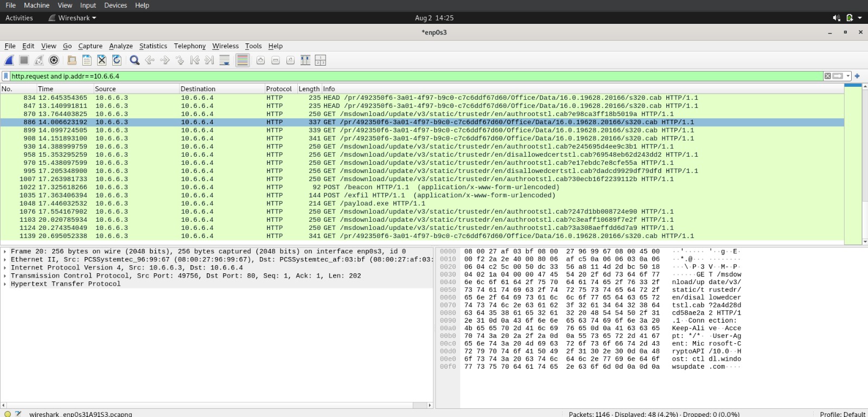Image resolution: width=868 pixels, height=417 pixels.
Task: Open the VM Devices menu
Action: pos(116,5)
